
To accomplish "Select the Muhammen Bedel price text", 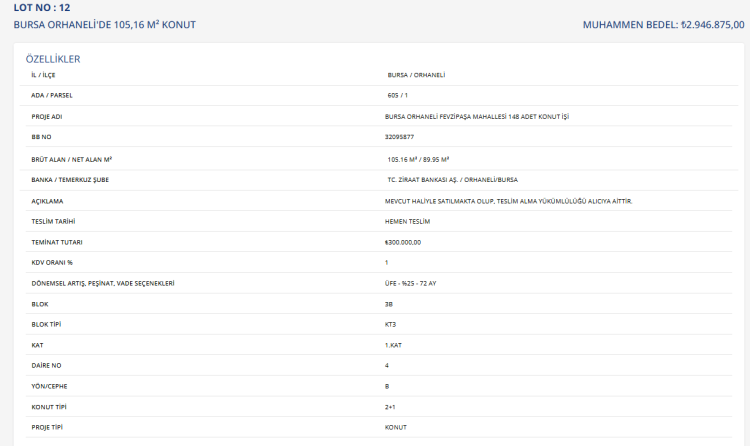I will (x=663, y=24).
